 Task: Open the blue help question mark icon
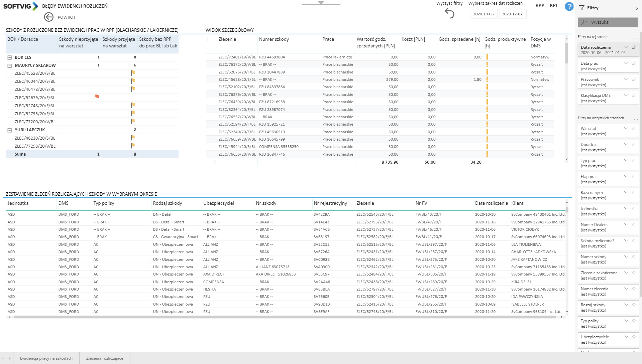coord(569,6)
